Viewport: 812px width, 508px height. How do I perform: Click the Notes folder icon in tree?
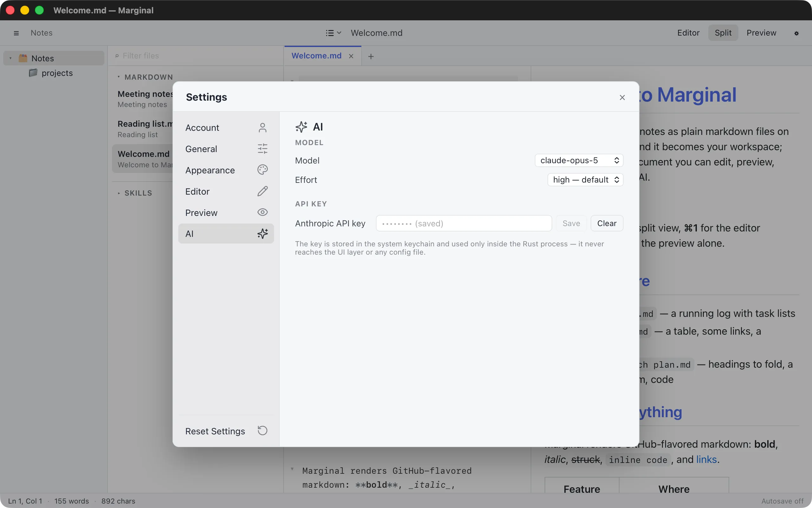(23, 58)
